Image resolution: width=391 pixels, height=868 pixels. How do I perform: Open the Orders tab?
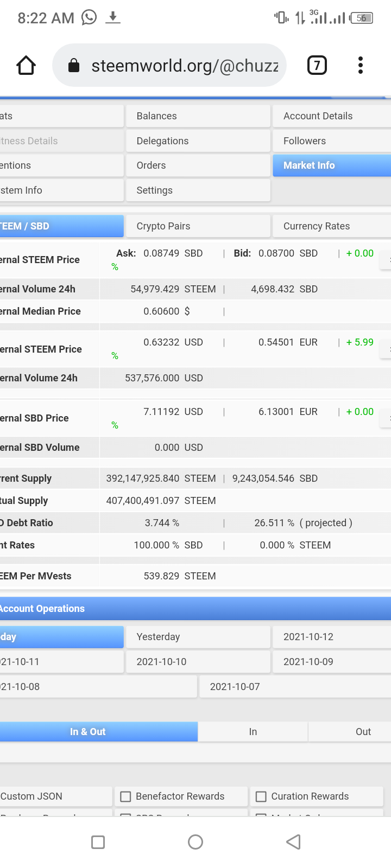click(198, 165)
